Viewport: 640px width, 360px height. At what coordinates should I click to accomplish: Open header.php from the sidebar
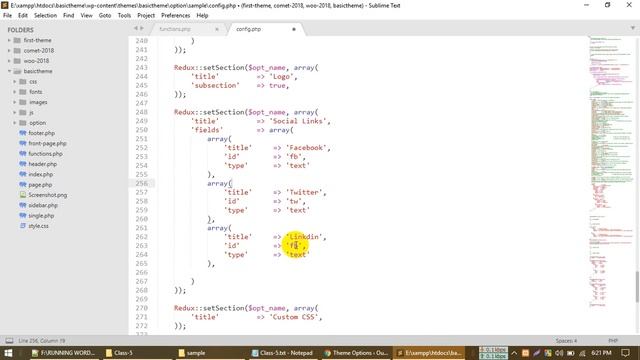(42, 164)
